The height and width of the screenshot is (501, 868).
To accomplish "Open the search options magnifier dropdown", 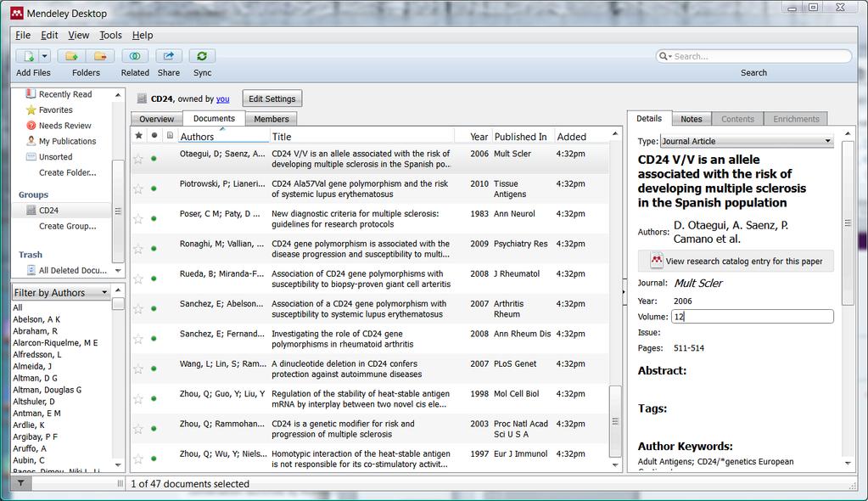I will pyautogui.click(x=665, y=57).
